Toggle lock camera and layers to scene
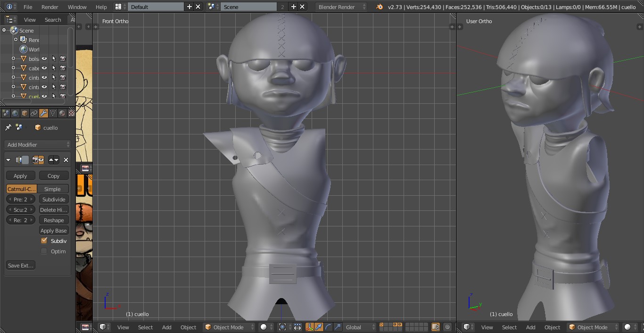This screenshot has height=333, width=644. point(436,327)
